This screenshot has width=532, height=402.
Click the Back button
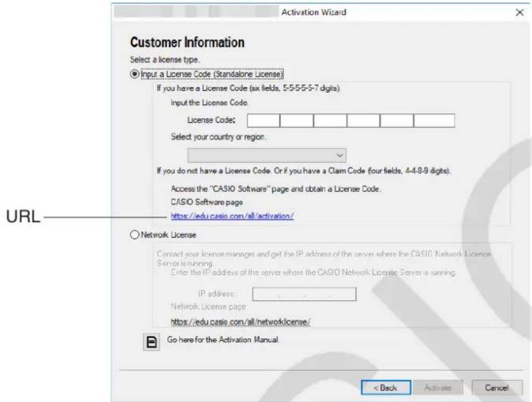(x=386, y=387)
